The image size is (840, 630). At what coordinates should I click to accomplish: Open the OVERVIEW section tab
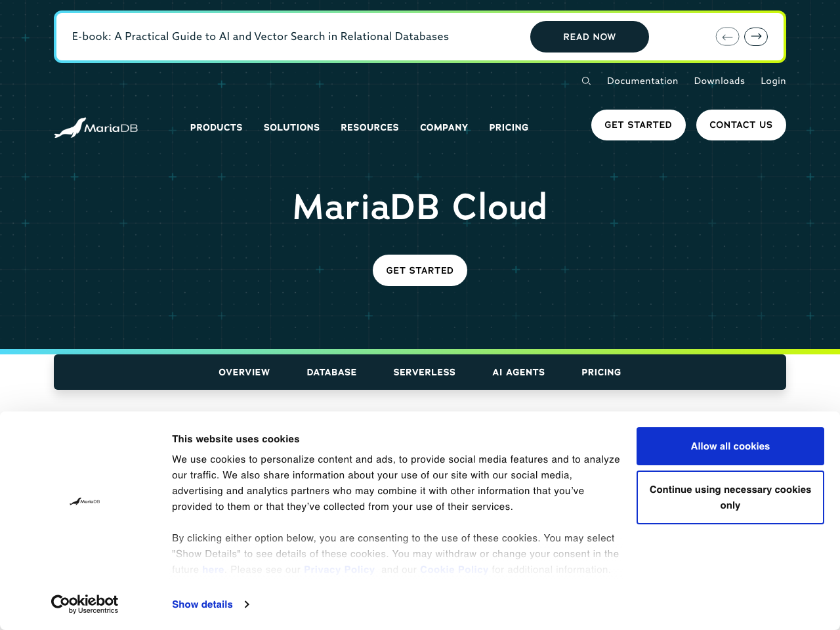pyautogui.click(x=243, y=372)
